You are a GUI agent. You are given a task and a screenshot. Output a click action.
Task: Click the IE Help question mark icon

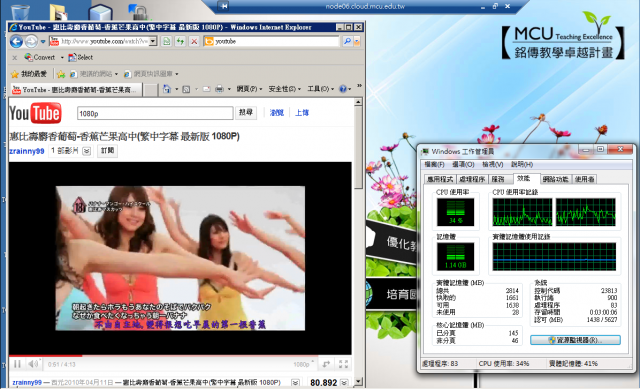click(343, 89)
